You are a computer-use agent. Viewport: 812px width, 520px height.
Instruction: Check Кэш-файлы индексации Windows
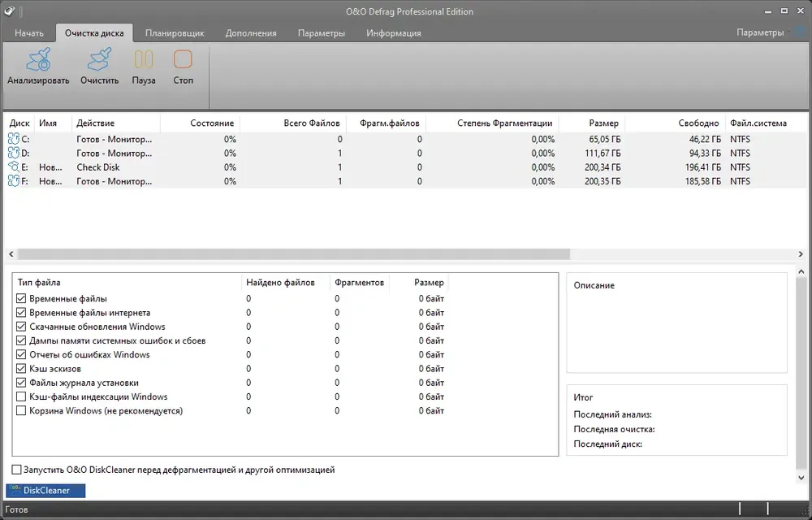click(21, 396)
